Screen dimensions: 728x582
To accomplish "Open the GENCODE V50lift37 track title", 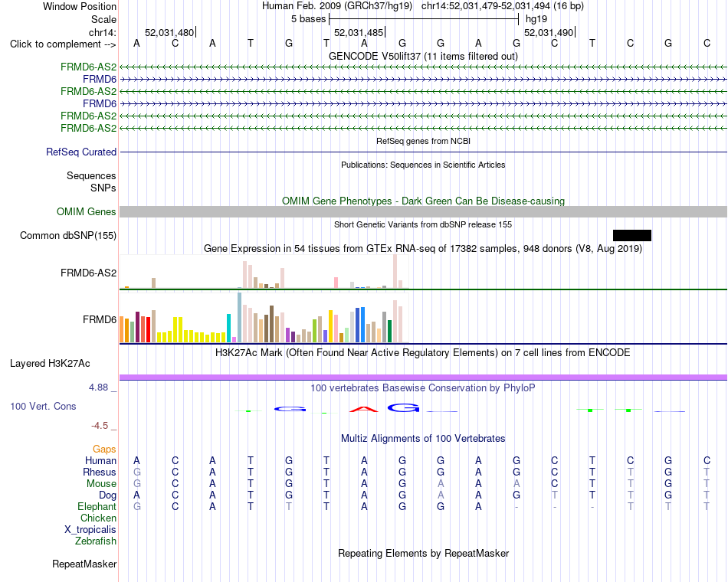I will 423,56.
